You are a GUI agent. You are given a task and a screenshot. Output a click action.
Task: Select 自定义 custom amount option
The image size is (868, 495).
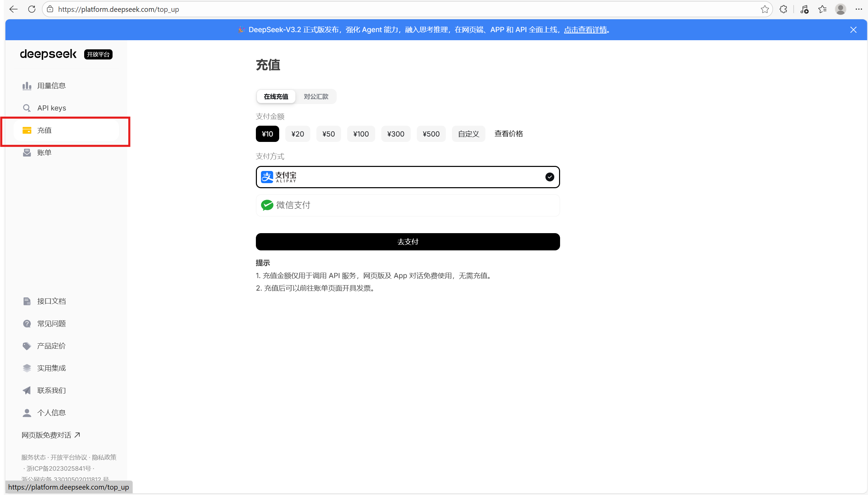(468, 134)
